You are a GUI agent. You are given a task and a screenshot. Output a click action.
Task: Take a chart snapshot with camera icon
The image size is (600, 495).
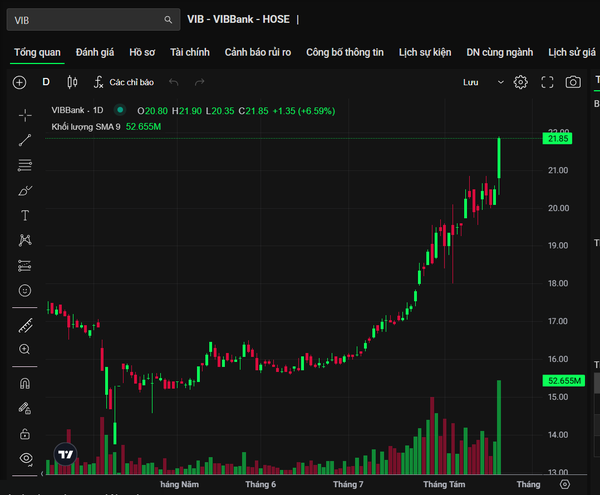573,82
